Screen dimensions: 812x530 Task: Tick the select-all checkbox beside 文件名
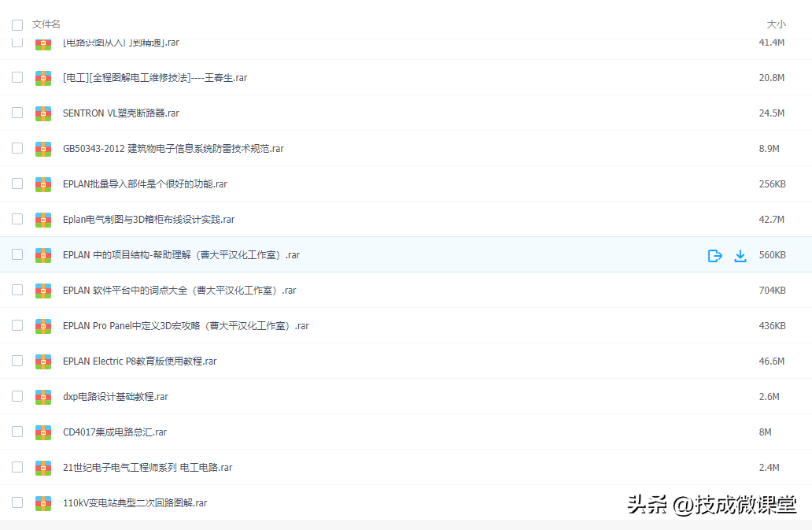(x=17, y=25)
